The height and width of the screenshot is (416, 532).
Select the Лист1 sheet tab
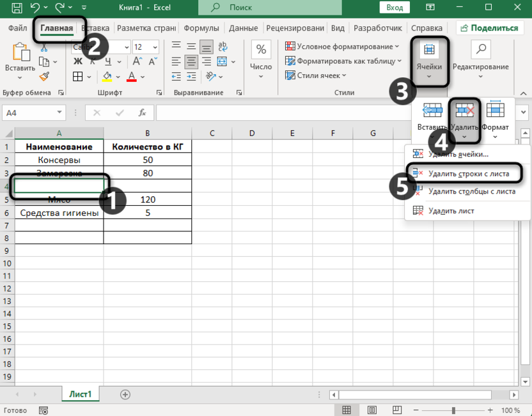[x=81, y=394]
